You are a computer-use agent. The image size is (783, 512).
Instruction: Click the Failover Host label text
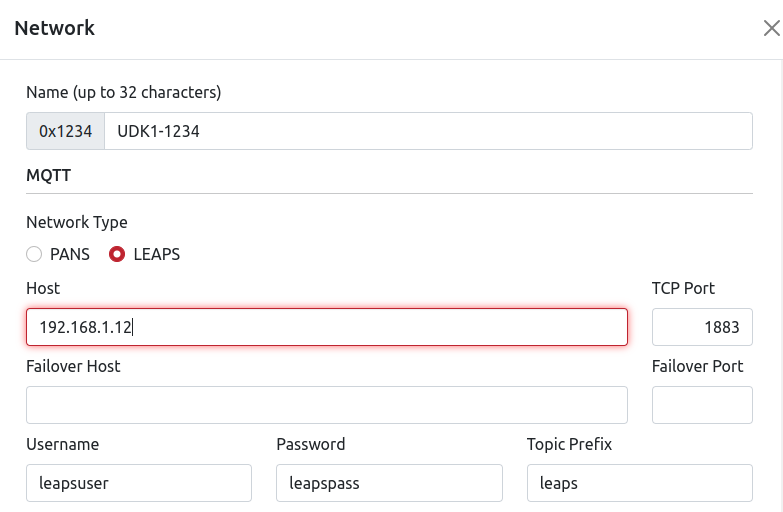tap(73, 366)
